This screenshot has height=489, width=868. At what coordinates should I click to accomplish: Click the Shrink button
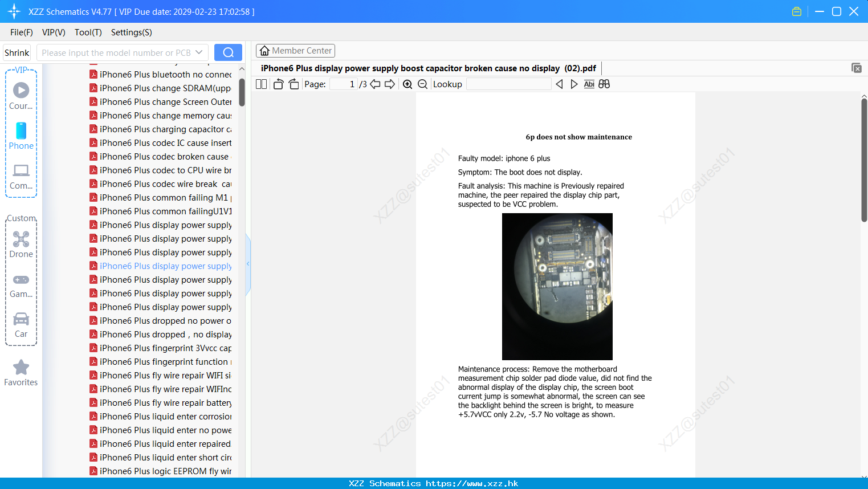click(17, 52)
